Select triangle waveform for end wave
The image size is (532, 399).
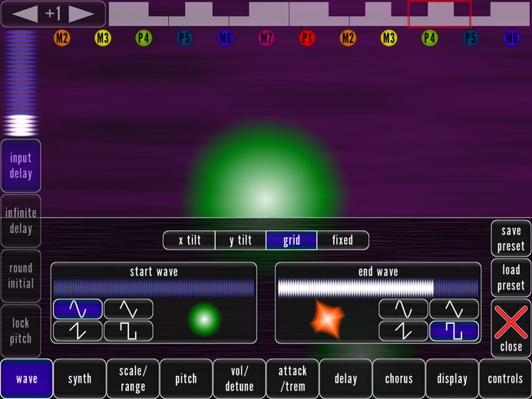coord(454,309)
